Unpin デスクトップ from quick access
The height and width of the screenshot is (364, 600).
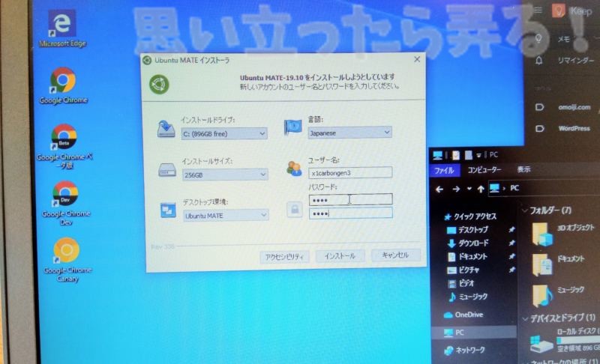(511, 229)
